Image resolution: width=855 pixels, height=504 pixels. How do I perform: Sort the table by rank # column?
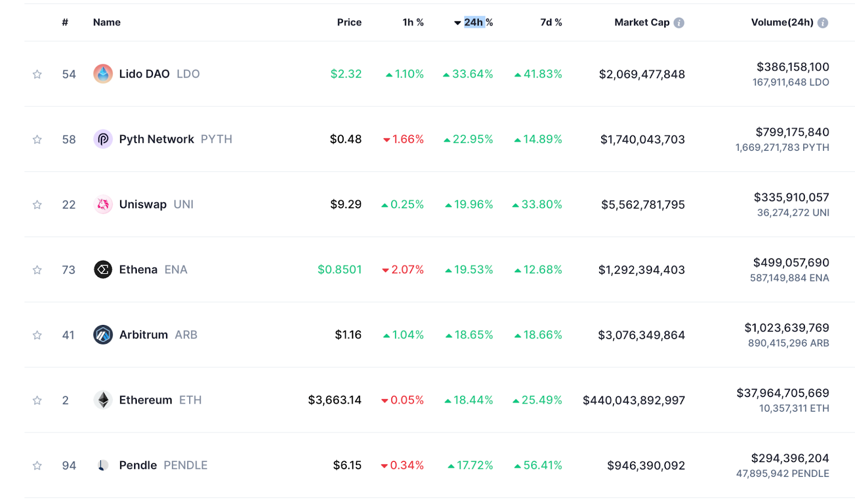click(65, 22)
